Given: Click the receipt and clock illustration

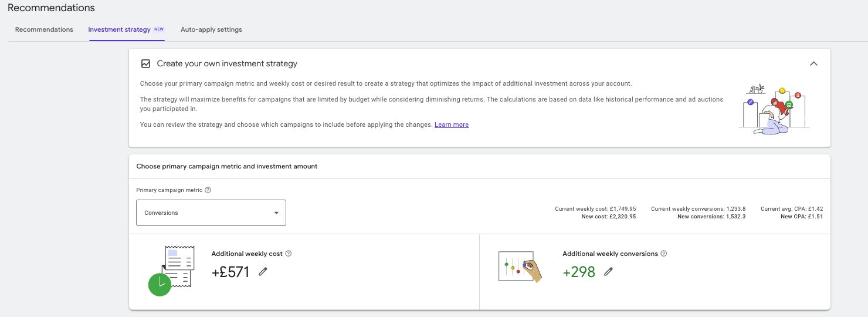Looking at the screenshot, I should pos(171,271).
